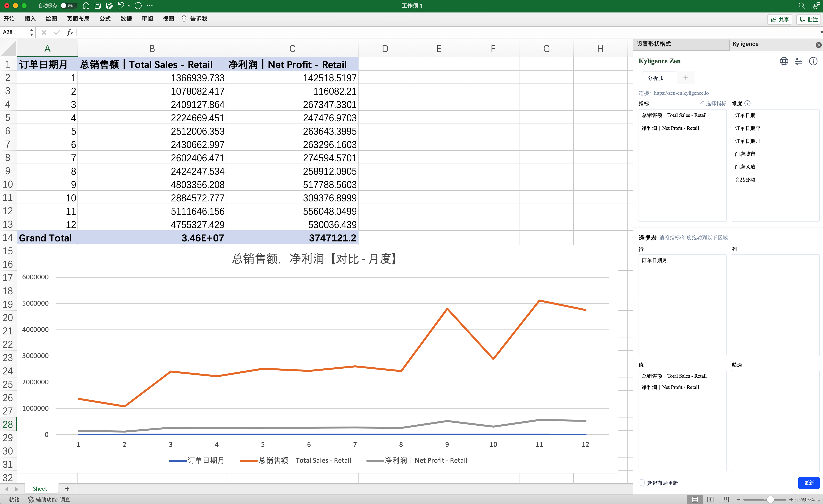Enable the 延迟布局更新 checkbox
823x504 pixels.
pos(641,483)
